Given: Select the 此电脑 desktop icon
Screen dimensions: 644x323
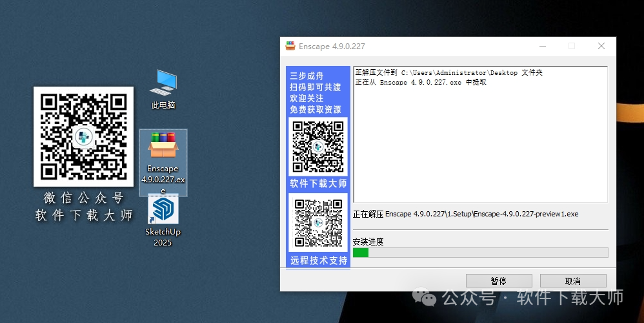Looking at the screenshot, I should click(163, 90).
